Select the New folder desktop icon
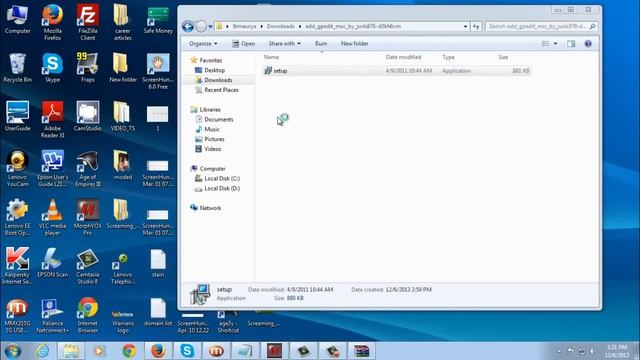 122,68
